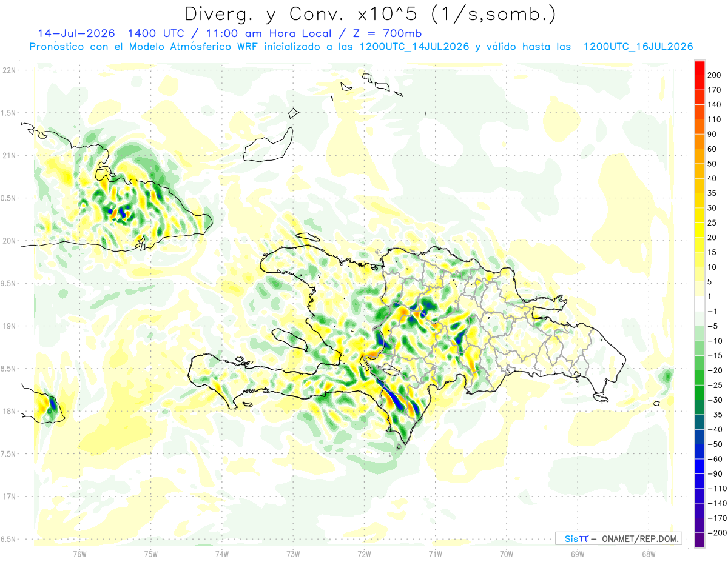Click the '-110' color scale label
This screenshot has height=562, width=728.
point(716,489)
